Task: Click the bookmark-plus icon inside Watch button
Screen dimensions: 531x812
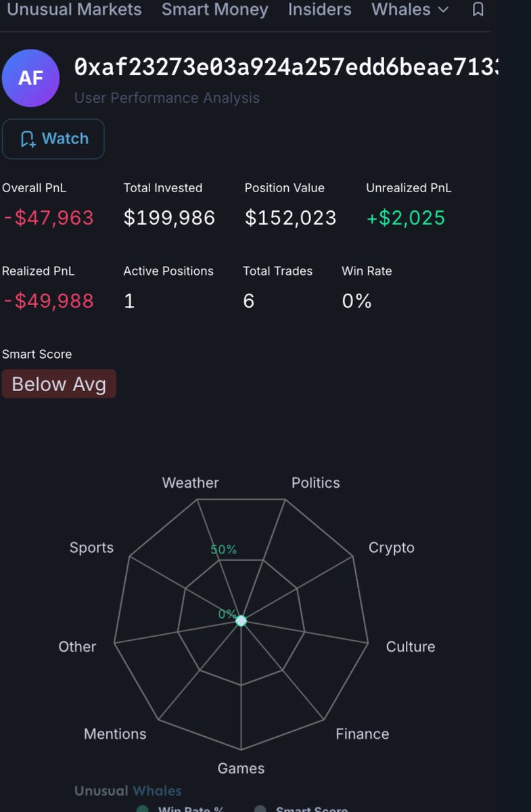Action: coord(28,139)
